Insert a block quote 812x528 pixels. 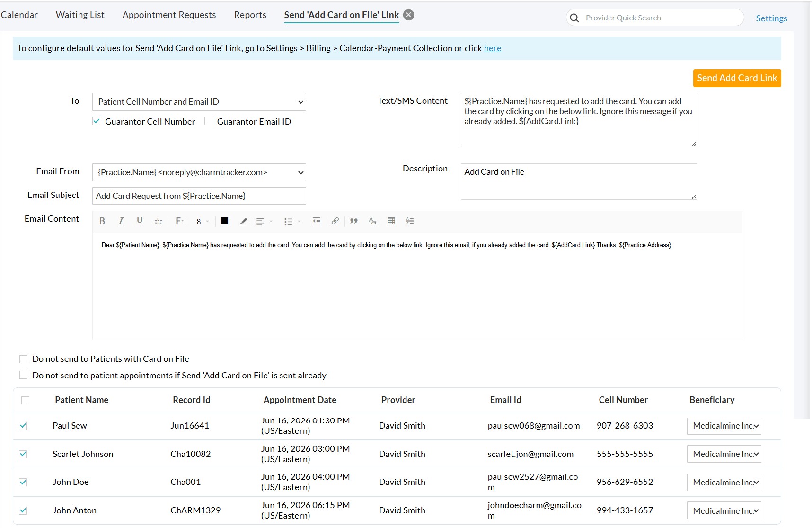tap(354, 221)
